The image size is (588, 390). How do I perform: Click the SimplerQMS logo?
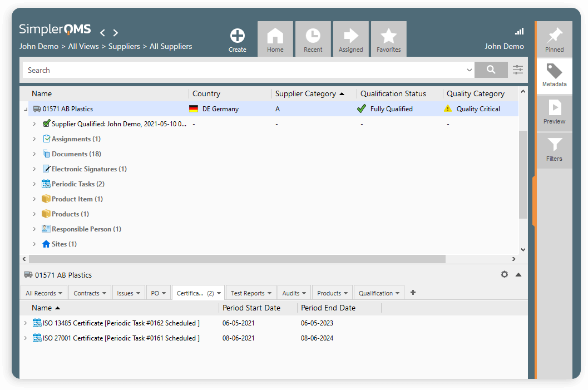(55, 29)
